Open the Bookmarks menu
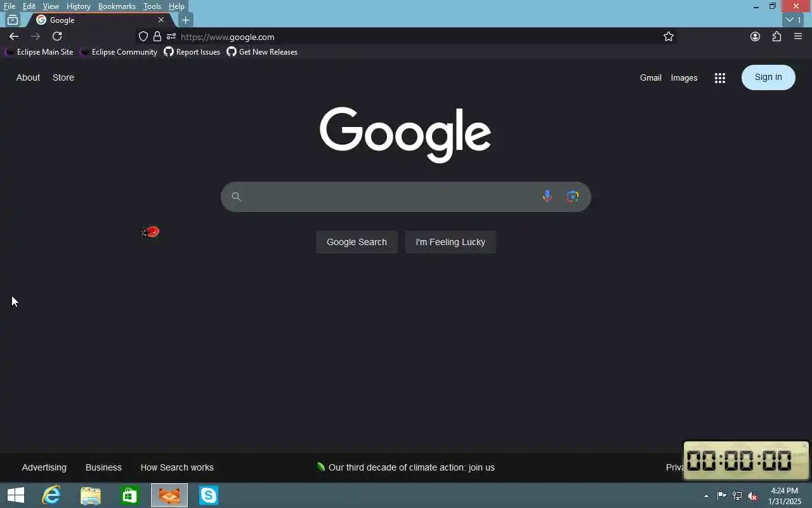The image size is (812, 508). [117, 6]
